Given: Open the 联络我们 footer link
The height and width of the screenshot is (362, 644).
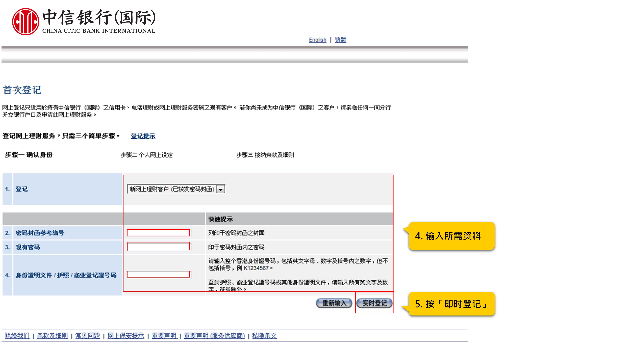Looking at the screenshot, I should [x=17, y=336].
